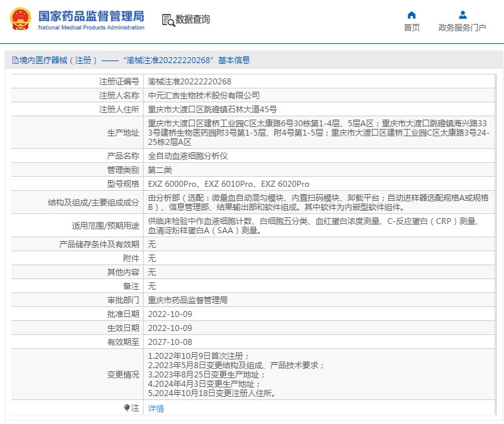Click the 生效日期 value 2022-10-09

170,328
